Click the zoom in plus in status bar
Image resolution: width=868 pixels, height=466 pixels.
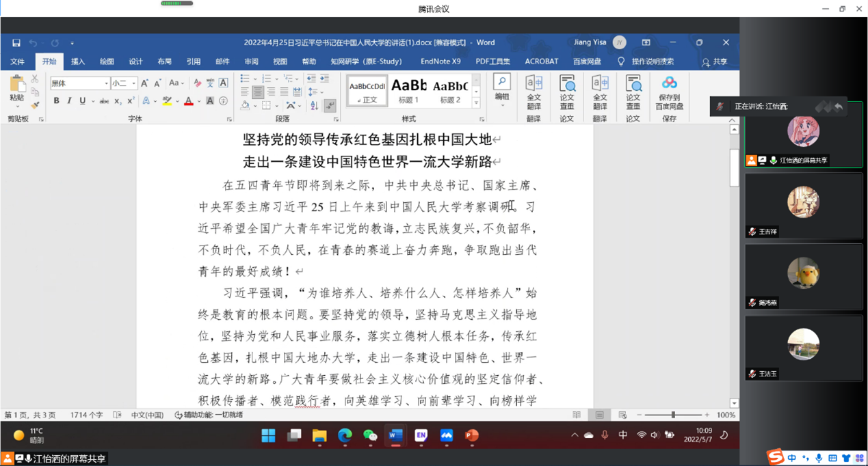(707, 415)
